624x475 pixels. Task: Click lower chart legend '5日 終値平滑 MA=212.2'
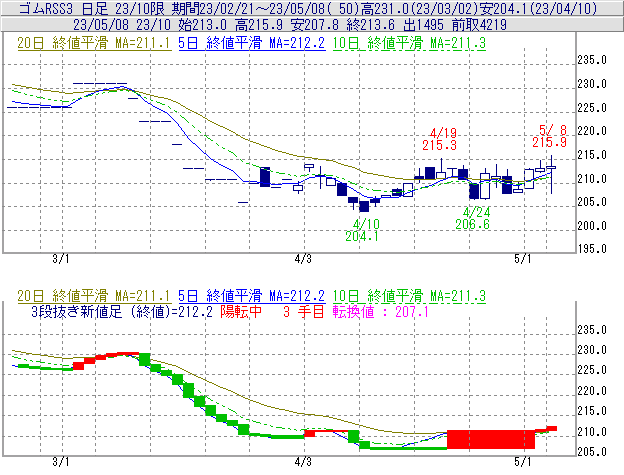tap(252, 296)
